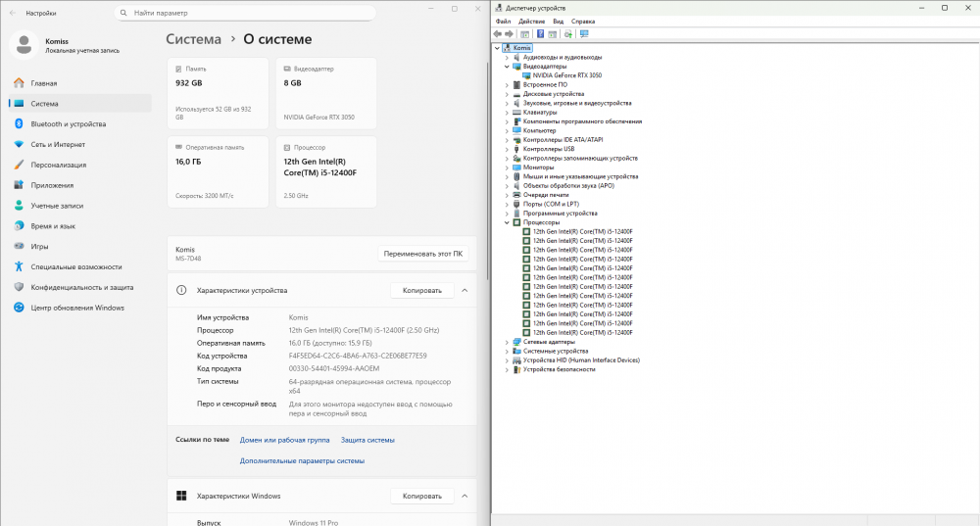Click the Rename this PC (Переименовать этот ПК) button

(422, 254)
